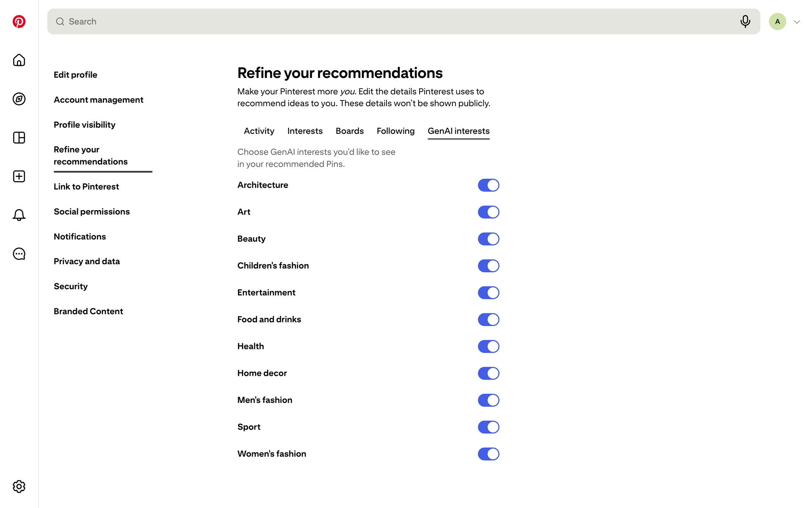812x508 pixels.
Task: Open the profile avatar menu
Action: pos(777,22)
